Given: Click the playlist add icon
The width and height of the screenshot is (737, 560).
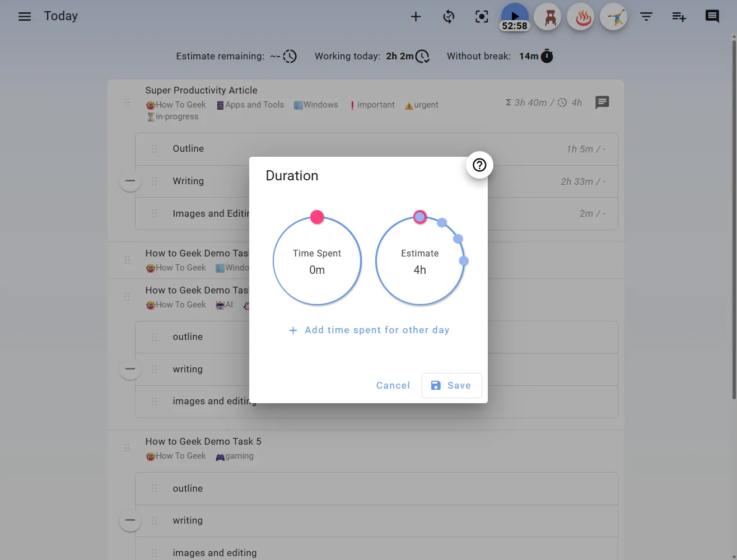Looking at the screenshot, I should tap(679, 17).
